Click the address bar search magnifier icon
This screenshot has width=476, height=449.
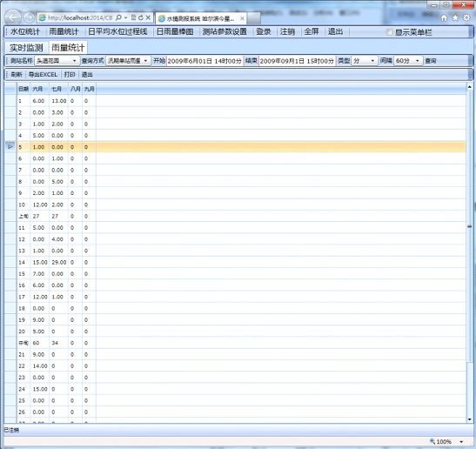pos(118,17)
